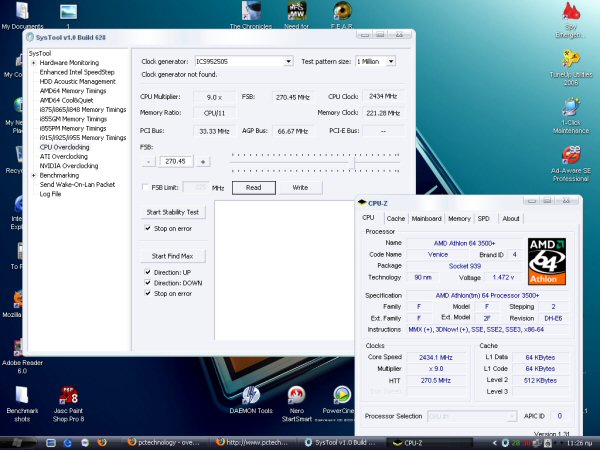Viewport: 600px width, 450px height.
Task: Select HDD Acoustic Management tree item
Action: pyautogui.click(x=78, y=82)
